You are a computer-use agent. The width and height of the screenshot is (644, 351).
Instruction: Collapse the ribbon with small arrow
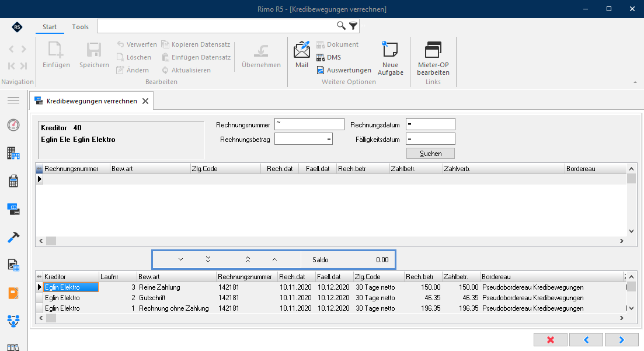635,82
